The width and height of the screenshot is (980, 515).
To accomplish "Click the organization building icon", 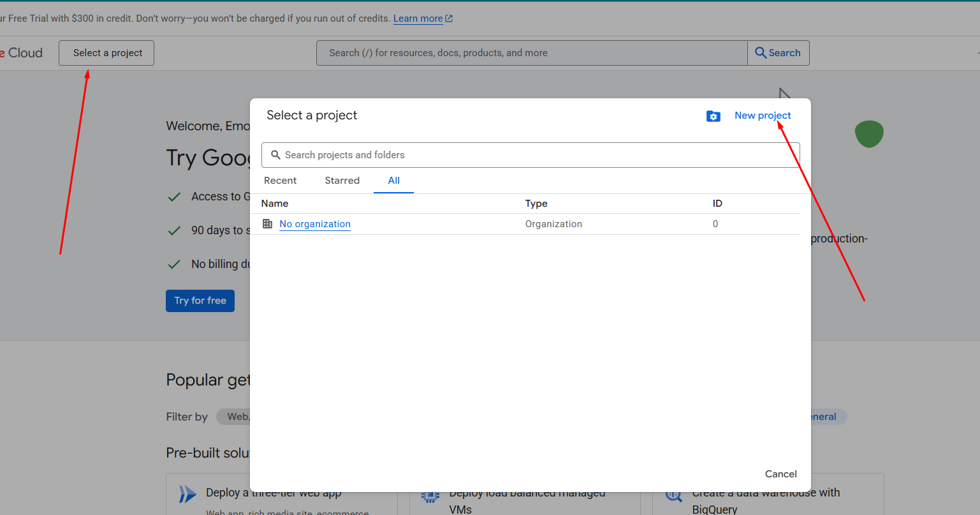I will [268, 224].
